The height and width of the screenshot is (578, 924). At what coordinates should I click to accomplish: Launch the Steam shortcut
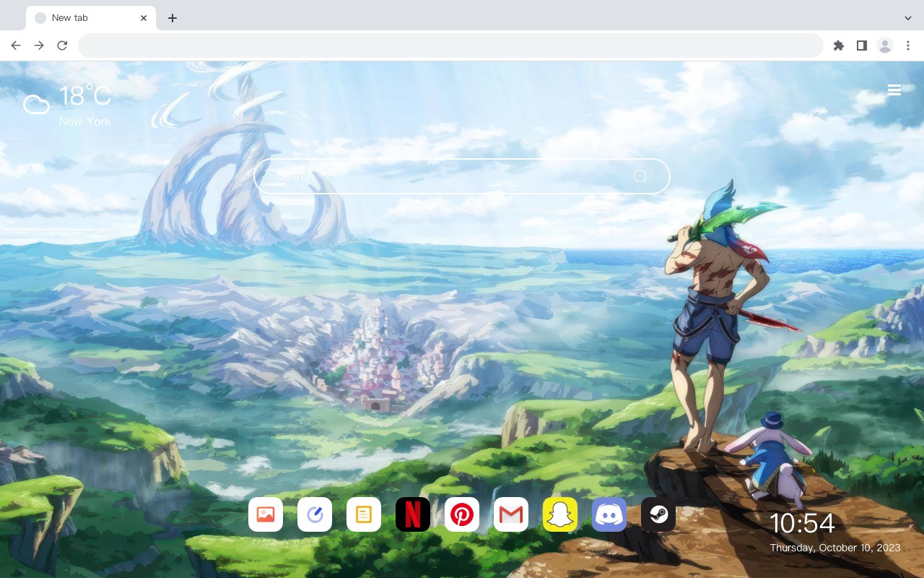click(658, 514)
